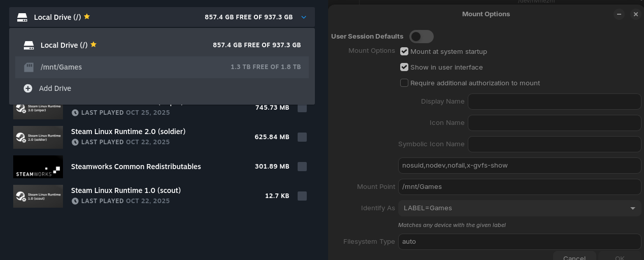Image resolution: width=644 pixels, height=260 pixels.
Task: Collapse the drive selector chevron
Action: coord(304,17)
